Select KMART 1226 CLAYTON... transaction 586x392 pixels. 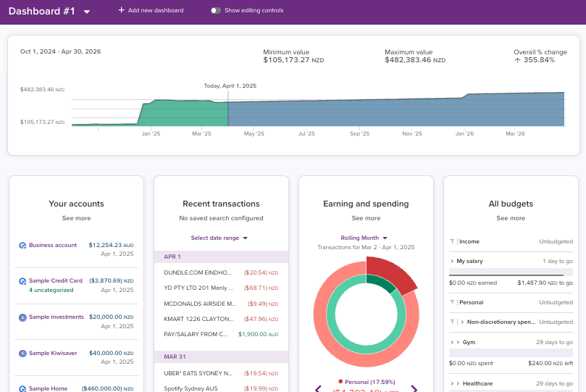pyautogui.click(x=221, y=319)
